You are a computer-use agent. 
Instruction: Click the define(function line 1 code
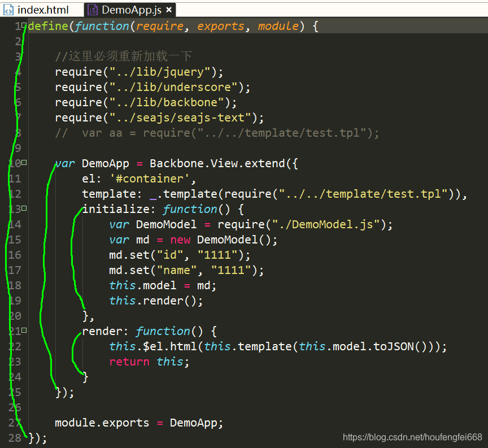tap(173, 26)
